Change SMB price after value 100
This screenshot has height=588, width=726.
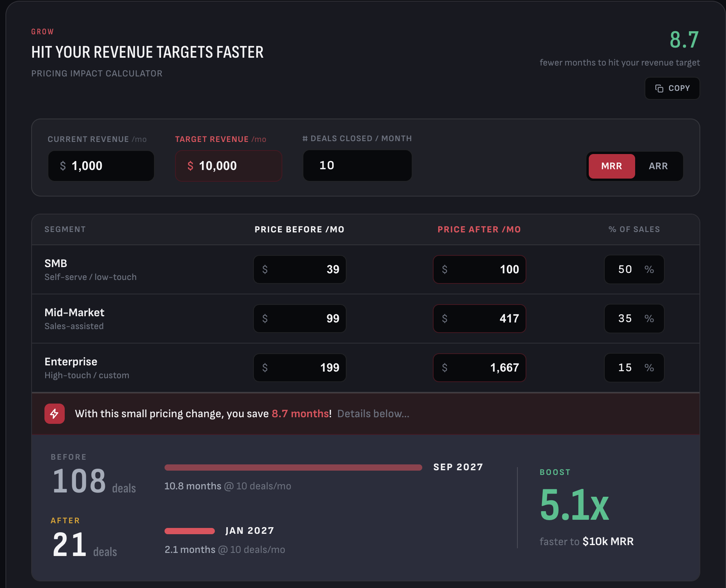coord(480,269)
